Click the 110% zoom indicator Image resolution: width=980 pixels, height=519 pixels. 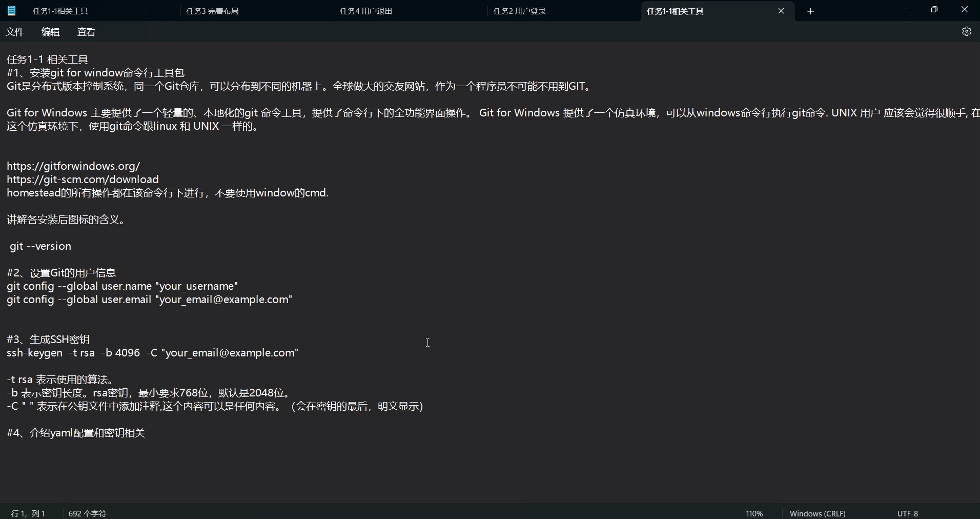(x=753, y=513)
